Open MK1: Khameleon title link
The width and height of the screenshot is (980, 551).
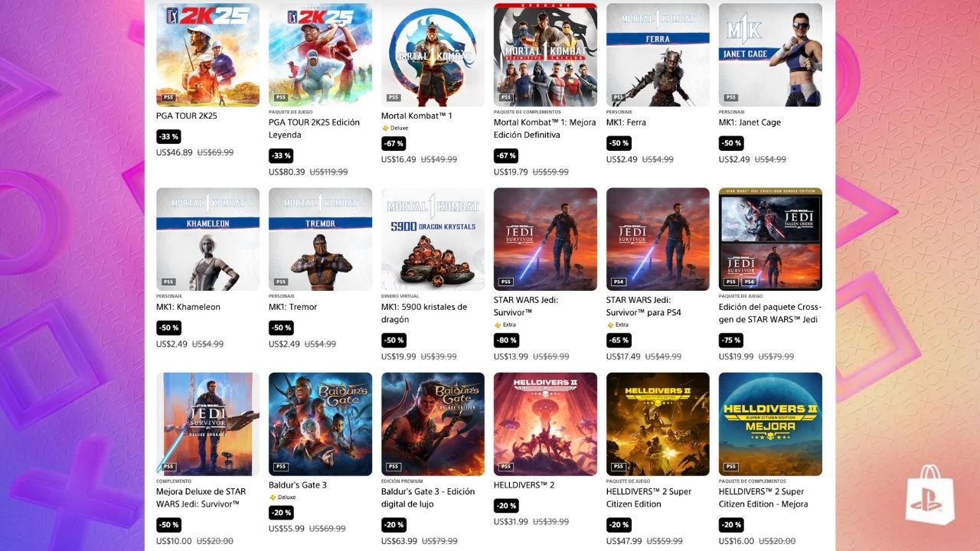pos(188,307)
